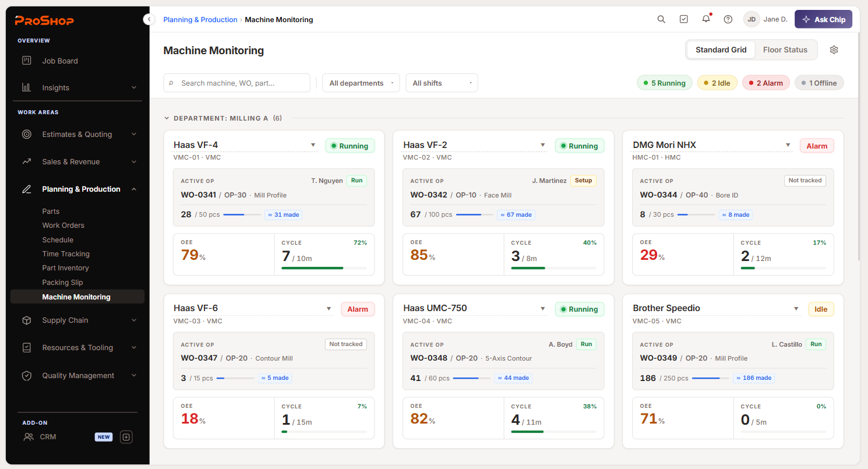868x469 pixels.
Task: Click the JD user avatar
Action: point(751,19)
